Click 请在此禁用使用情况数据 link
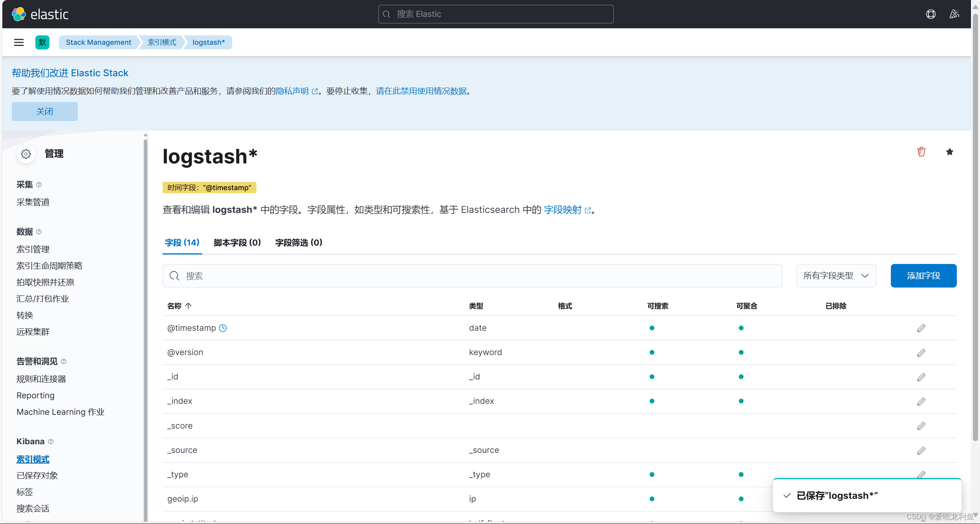The height and width of the screenshot is (524, 980). tap(421, 91)
